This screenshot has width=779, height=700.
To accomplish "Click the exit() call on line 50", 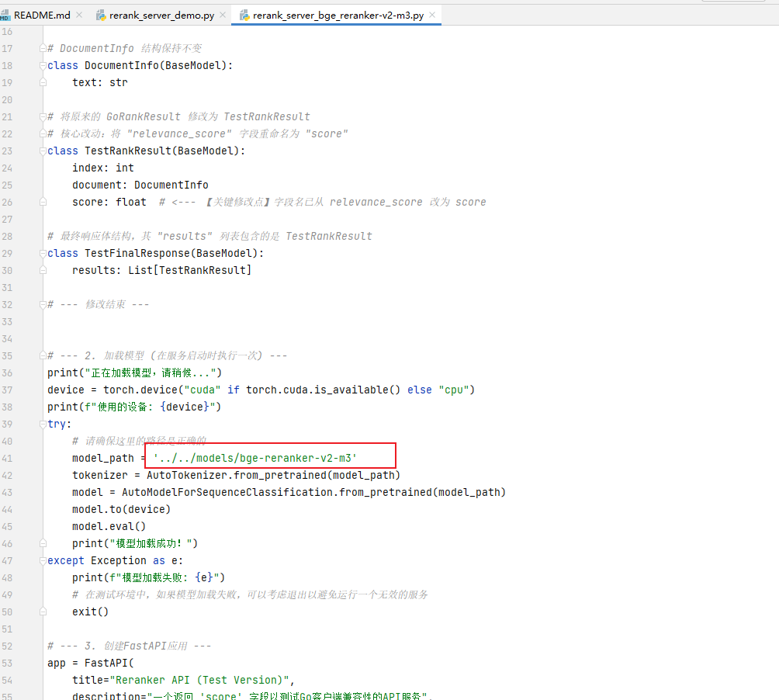I will coord(90,612).
